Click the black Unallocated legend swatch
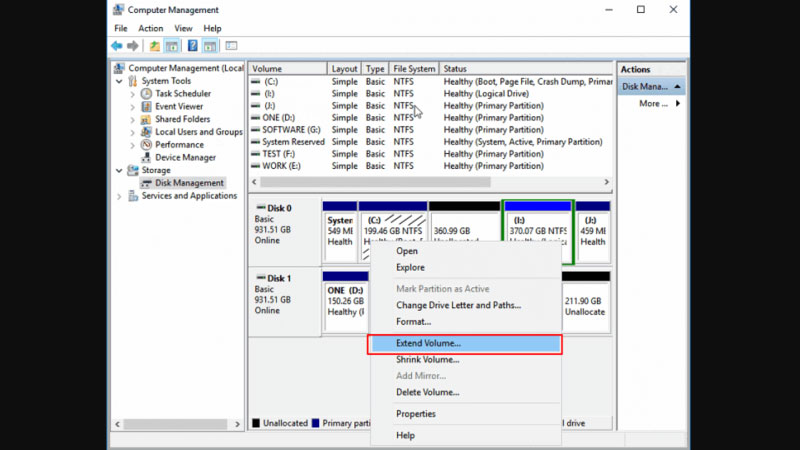Viewport: 800px width, 450px height. coord(256,423)
